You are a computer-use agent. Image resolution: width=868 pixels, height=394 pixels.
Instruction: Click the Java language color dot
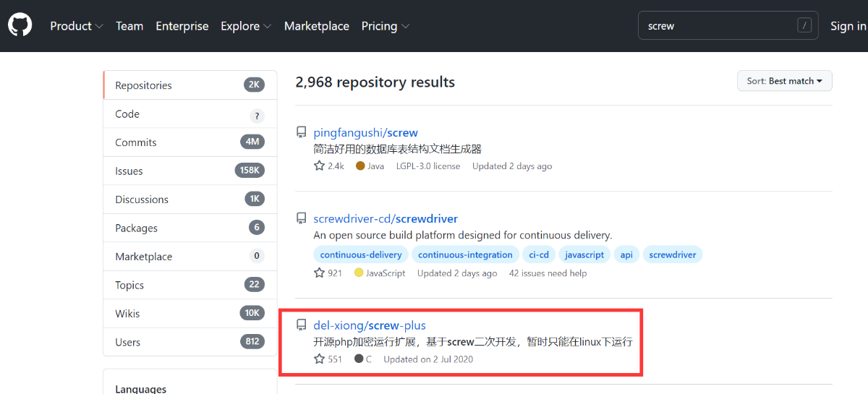point(360,166)
